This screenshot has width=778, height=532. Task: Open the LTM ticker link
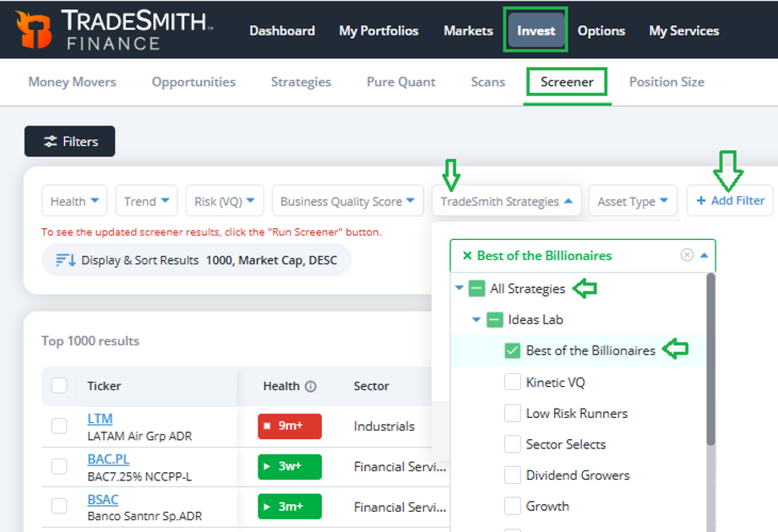(100, 419)
